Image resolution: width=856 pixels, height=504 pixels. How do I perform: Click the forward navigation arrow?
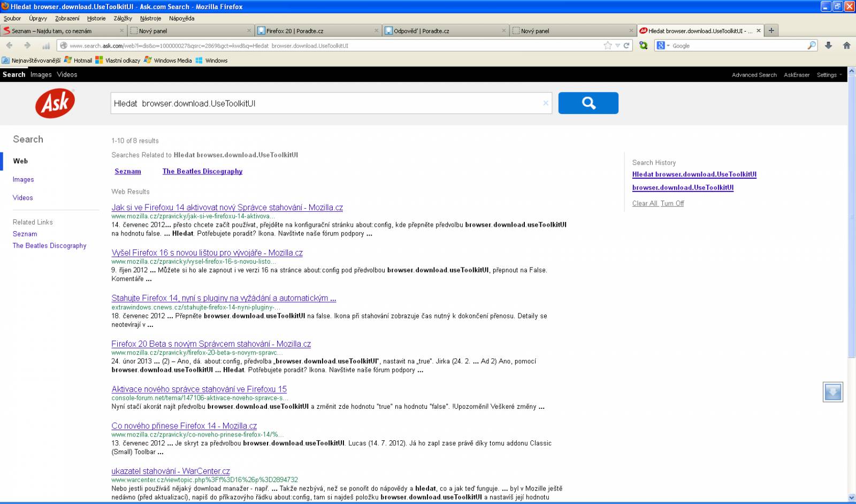point(27,45)
